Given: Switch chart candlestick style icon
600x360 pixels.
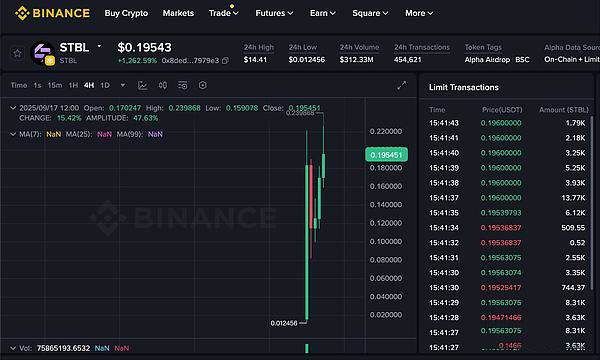Looking at the screenshot, I should 163,85.
